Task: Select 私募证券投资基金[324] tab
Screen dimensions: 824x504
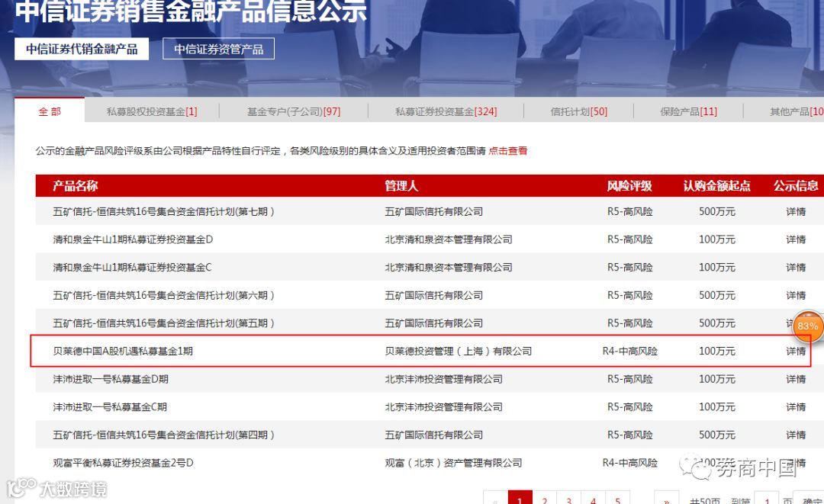Action: (x=446, y=111)
